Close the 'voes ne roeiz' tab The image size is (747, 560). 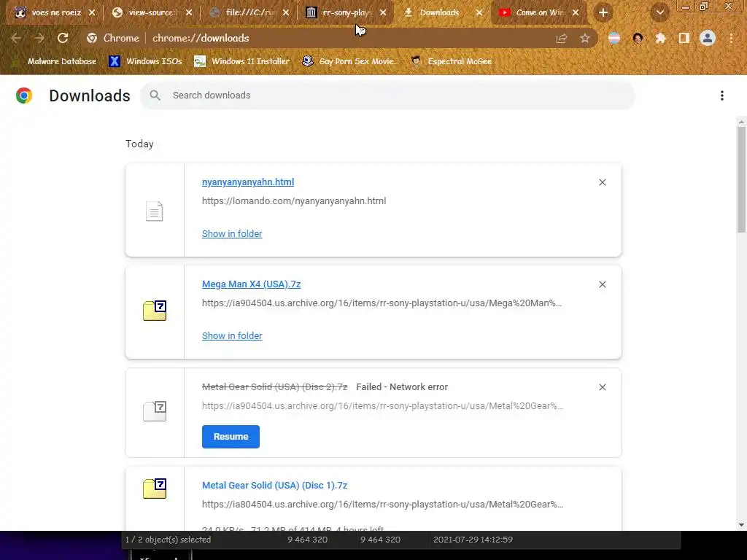92,12
